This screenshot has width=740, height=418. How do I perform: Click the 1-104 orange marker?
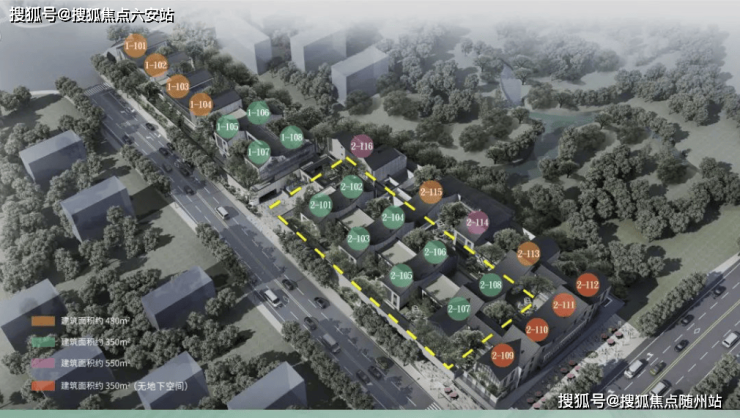pyautogui.click(x=201, y=105)
